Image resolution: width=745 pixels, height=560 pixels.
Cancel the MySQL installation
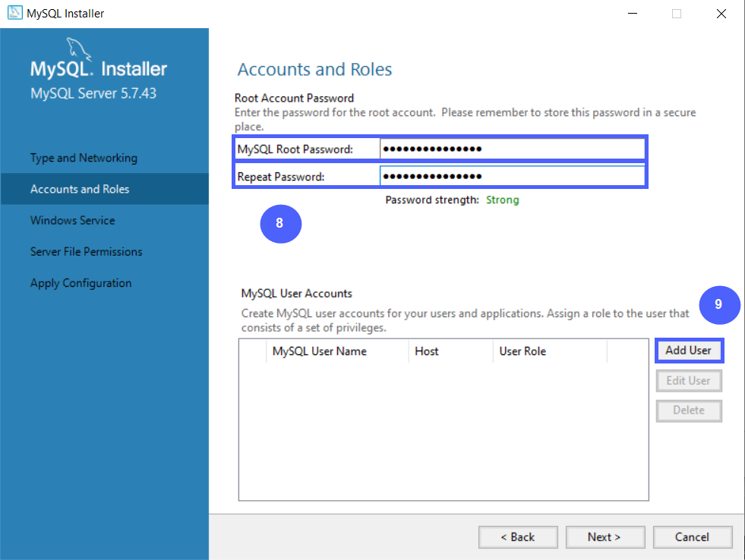click(692, 536)
